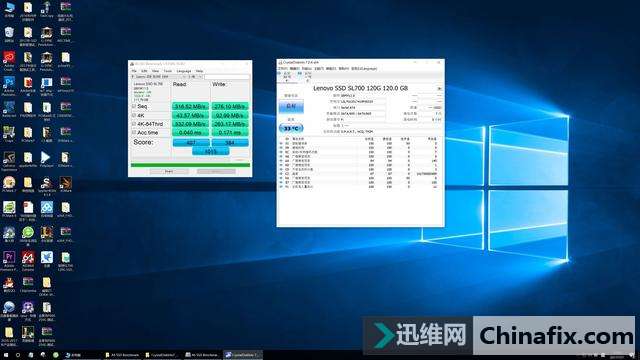Expand the drive selection dropdown in AS SSD
This screenshot has height=360, width=640.
coord(158,76)
